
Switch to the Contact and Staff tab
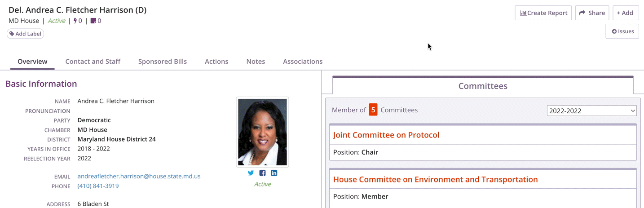pos(93,62)
